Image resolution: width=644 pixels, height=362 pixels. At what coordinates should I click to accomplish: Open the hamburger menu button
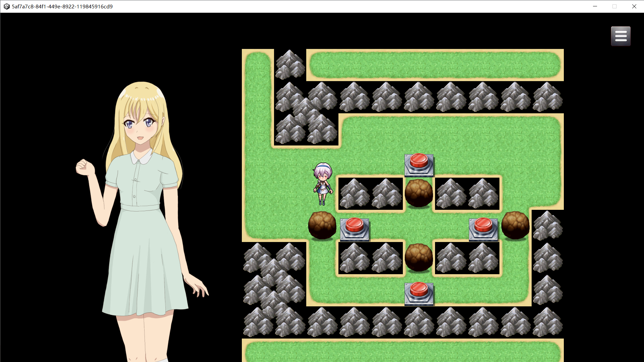(621, 36)
